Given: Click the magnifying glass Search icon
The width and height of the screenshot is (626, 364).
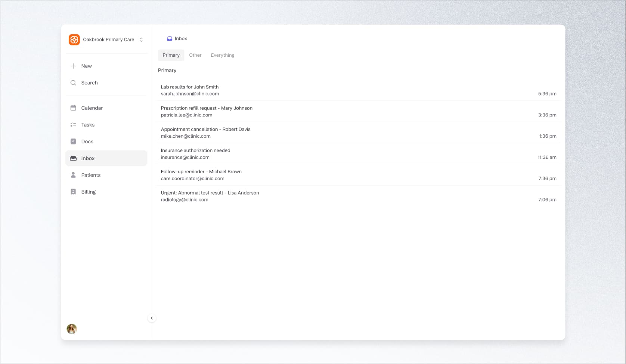Looking at the screenshot, I should (x=73, y=83).
